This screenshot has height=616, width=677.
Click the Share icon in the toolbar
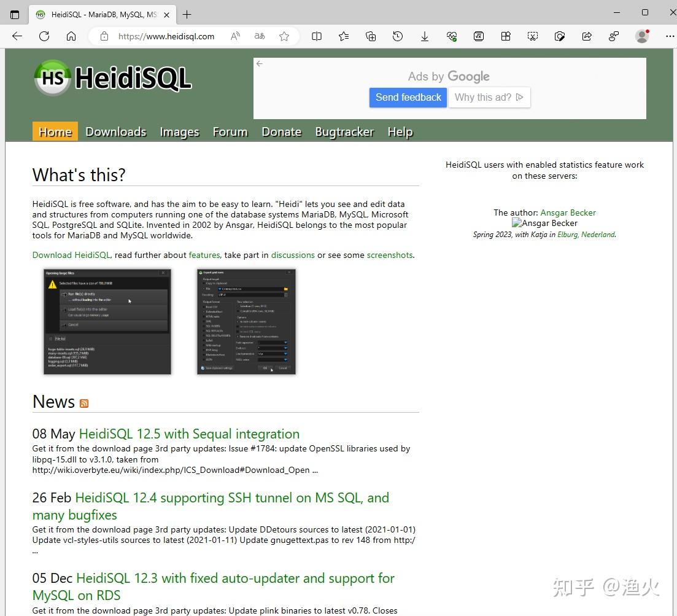pos(586,36)
